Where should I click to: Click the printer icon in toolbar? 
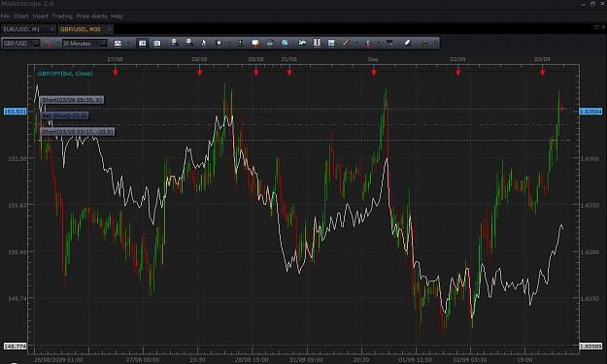pos(270,43)
